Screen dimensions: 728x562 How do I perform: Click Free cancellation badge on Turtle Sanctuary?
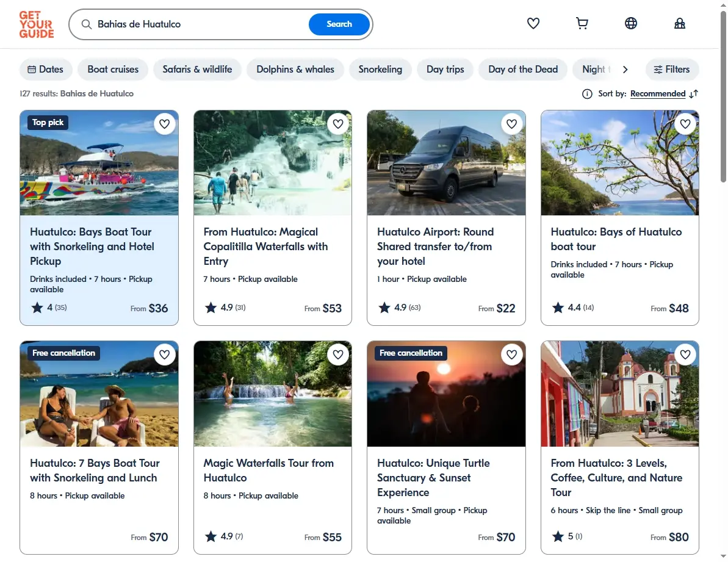(x=411, y=353)
